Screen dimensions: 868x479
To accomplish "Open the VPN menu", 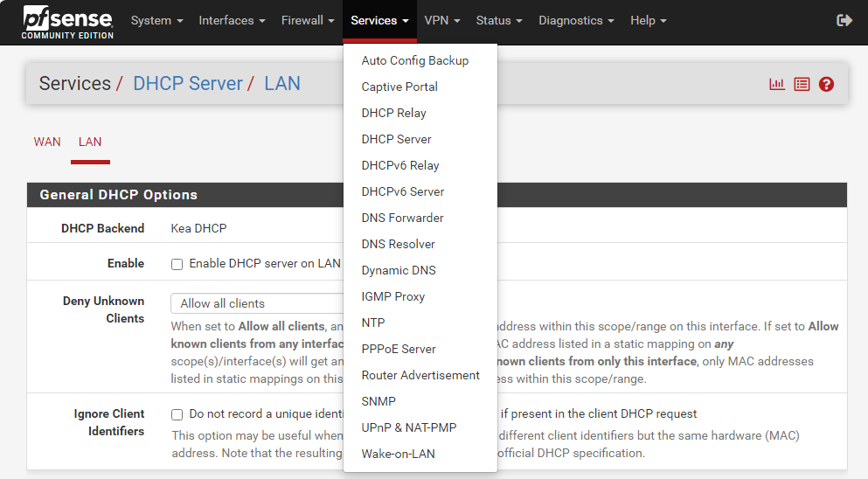I will click(442, 20).
